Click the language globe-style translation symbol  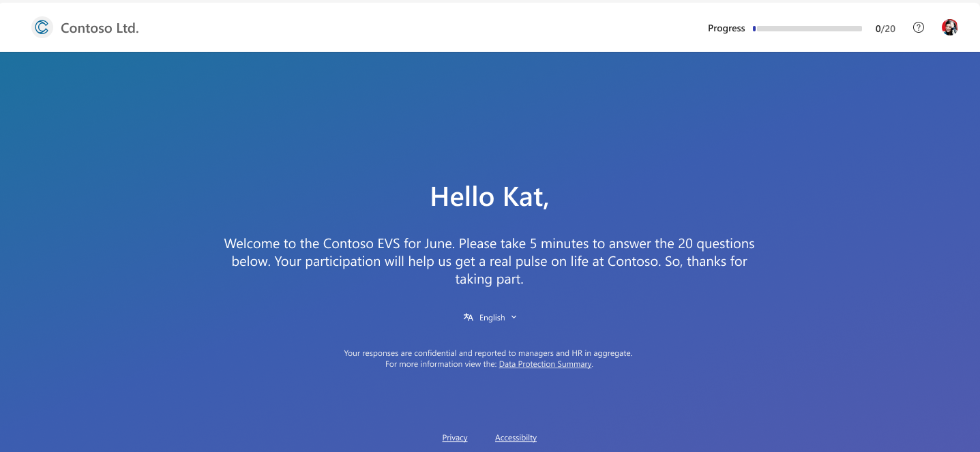click(469, 317)
